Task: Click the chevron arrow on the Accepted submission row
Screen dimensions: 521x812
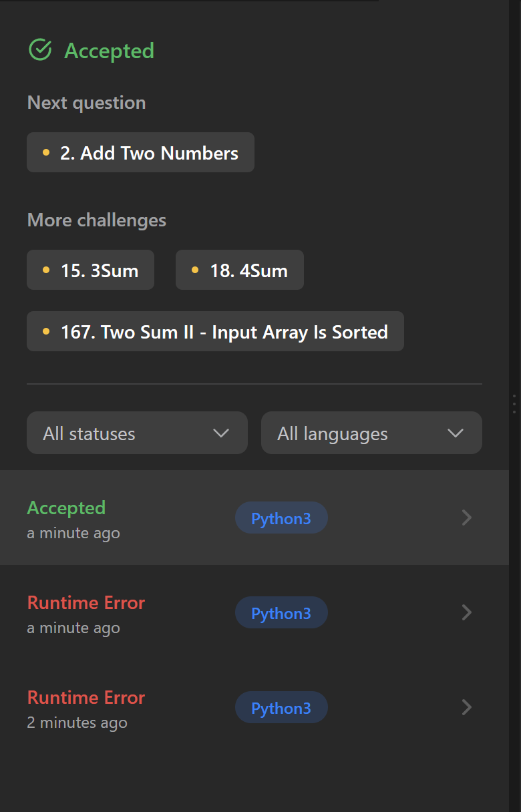Action: (x=467, y=518)
